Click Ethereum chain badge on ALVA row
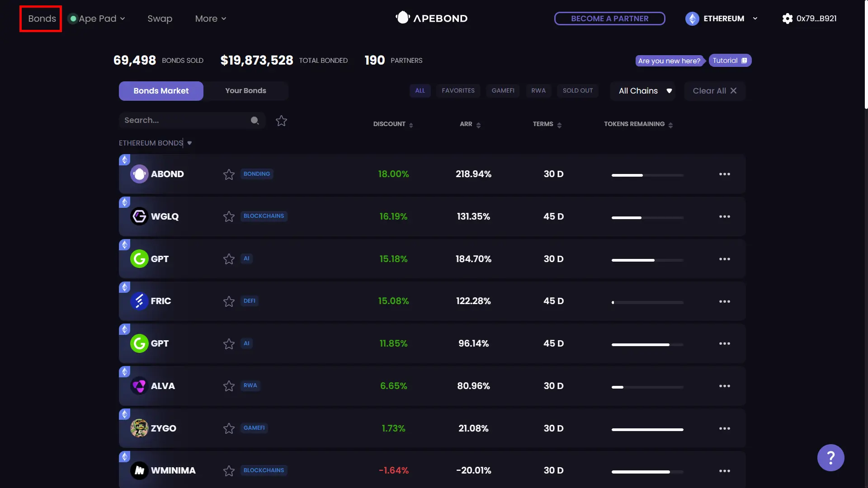Image resolution: width=868 pixels, height=488 pixels. pyautogui.click(x=124, y=371)
